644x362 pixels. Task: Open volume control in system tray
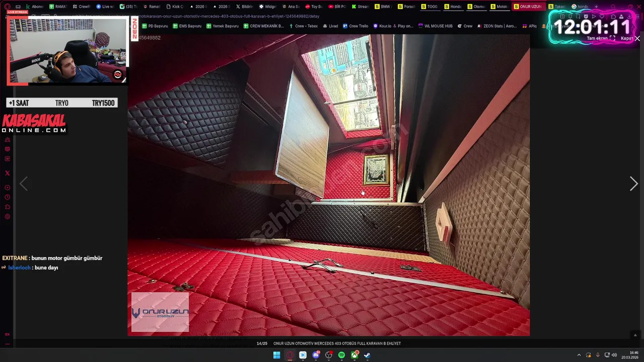click(614, 355)
